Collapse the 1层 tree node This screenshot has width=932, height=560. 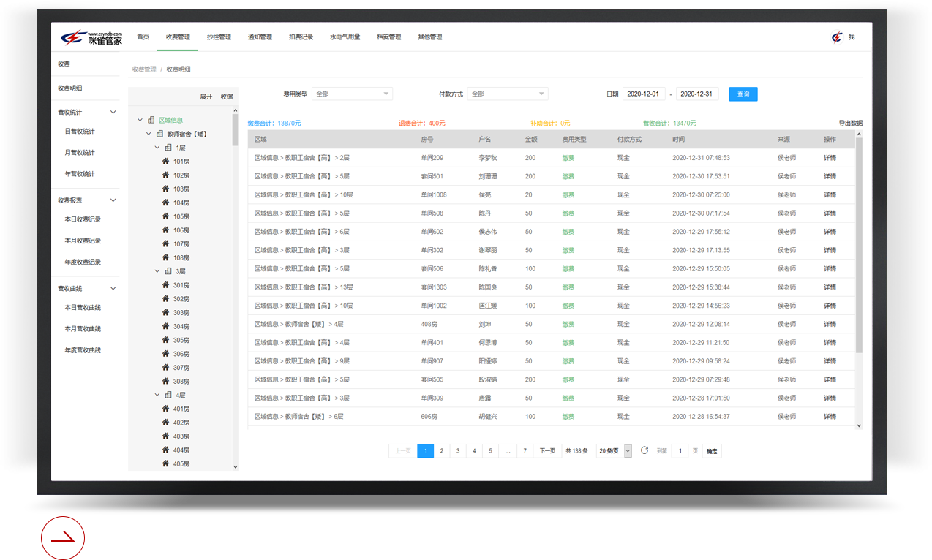pos(157,148)
